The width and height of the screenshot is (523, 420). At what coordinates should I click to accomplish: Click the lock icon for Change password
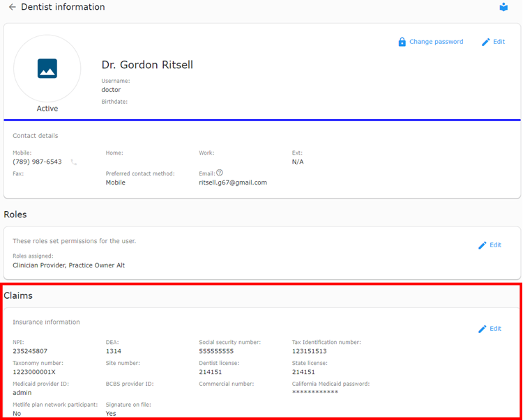pos(402,42)
